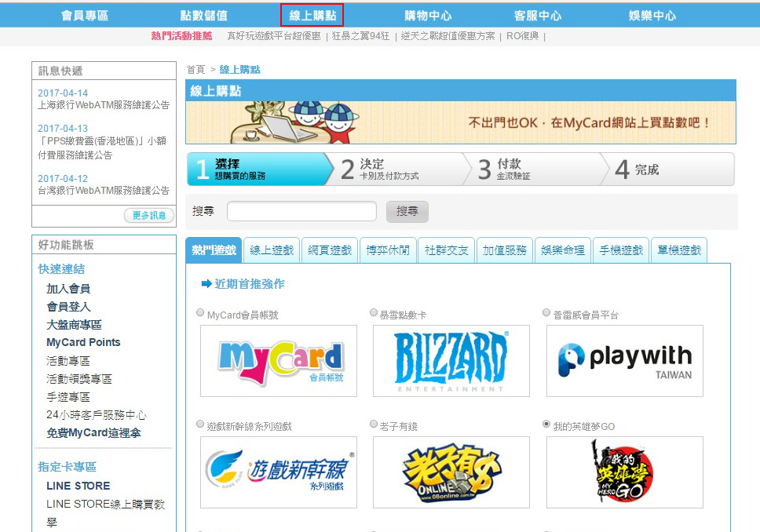Open the 逆天之戰超值優惠方案 promo link
This screenshot has width=760, height=532.
(x=448, y=36)
